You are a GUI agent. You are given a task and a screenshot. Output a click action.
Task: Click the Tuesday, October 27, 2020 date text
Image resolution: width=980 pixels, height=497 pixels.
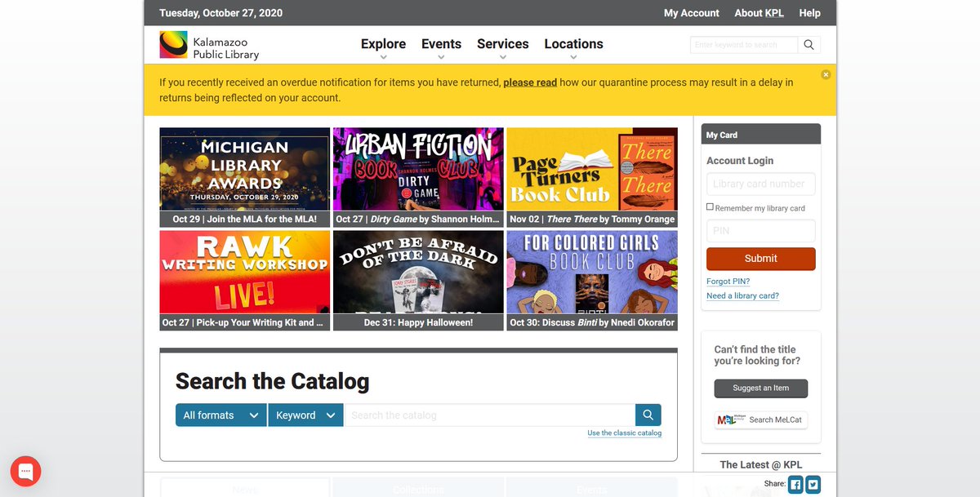(220, 13)
